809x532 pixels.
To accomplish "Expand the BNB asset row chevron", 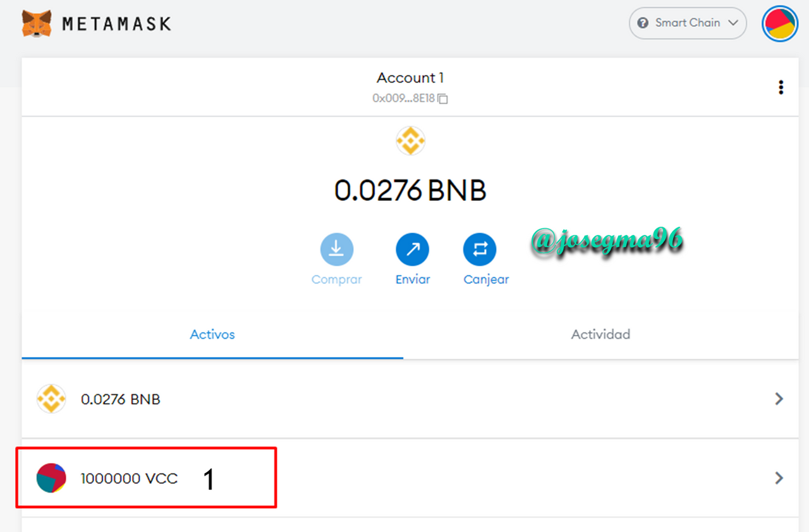I will click(x=779, y=399).
